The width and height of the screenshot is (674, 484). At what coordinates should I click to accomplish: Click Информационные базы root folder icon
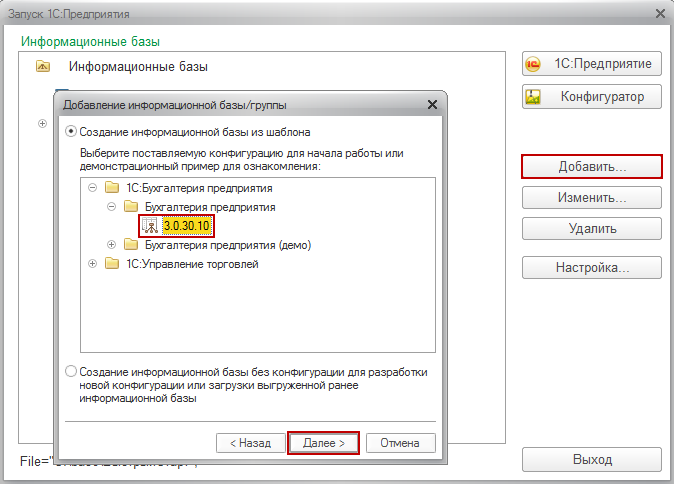(x=43, y=67)
